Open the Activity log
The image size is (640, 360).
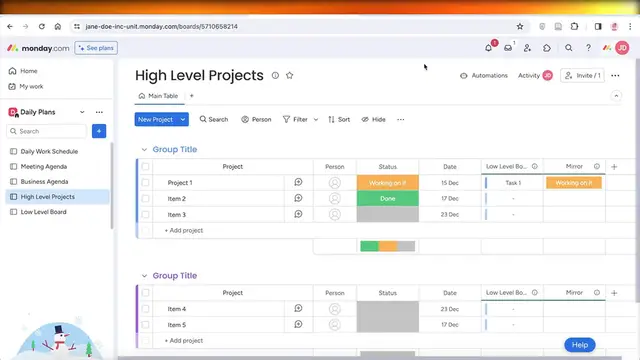(535, 76)
